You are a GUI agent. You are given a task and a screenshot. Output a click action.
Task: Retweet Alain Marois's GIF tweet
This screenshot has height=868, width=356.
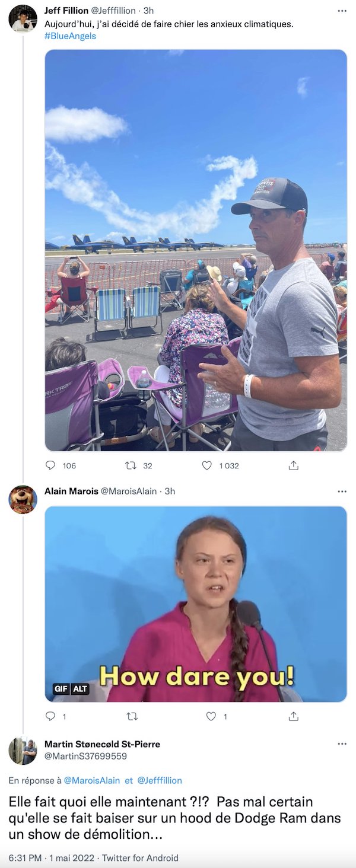[x=132, y=716]
